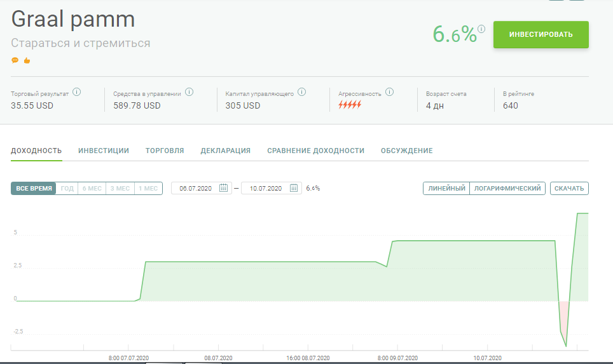Open the СРАВНЕНИЕ ДОХОДНОСТИ tab
This screenshot has height=364, width=613.
coord(315,151)
